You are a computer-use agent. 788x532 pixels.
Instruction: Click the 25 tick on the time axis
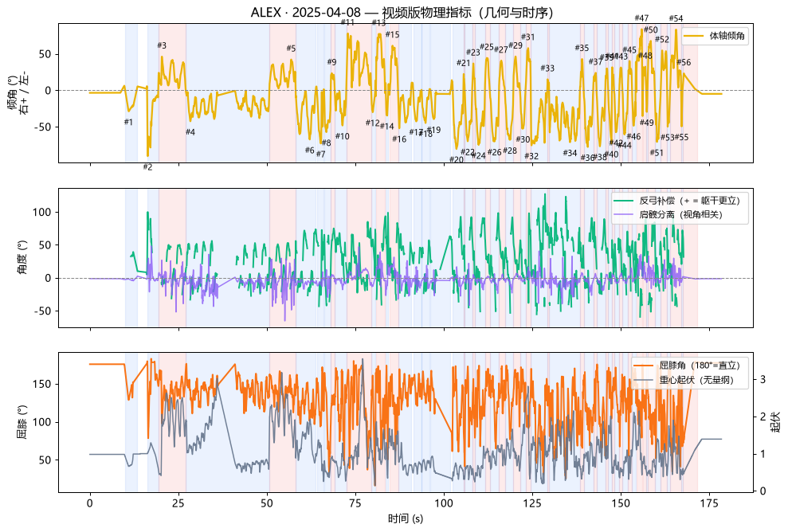click(x=178, y=503)
